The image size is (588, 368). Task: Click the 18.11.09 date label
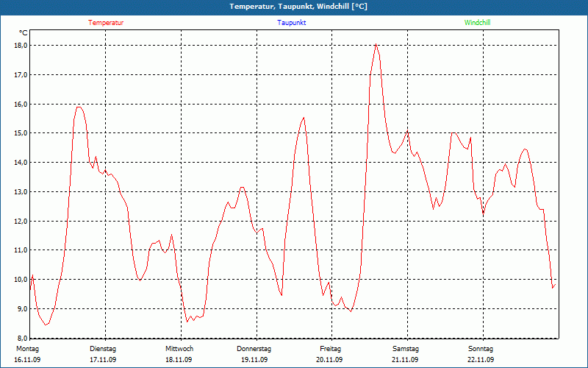179,360
